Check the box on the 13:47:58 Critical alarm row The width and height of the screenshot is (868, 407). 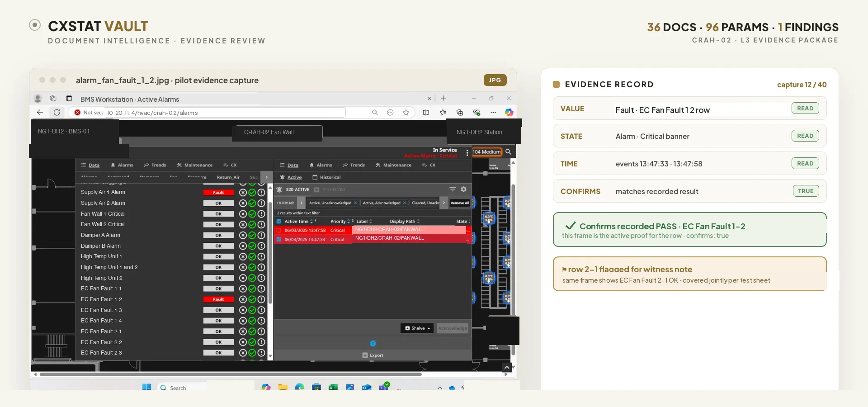(279, 230)
